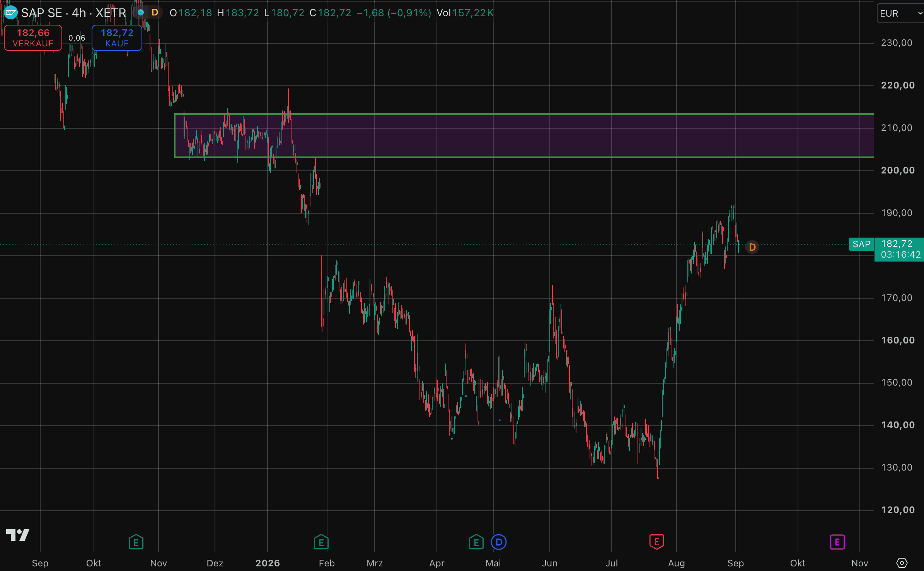
Task: Click the Dez label on time axis
Action: pos(215,563)
